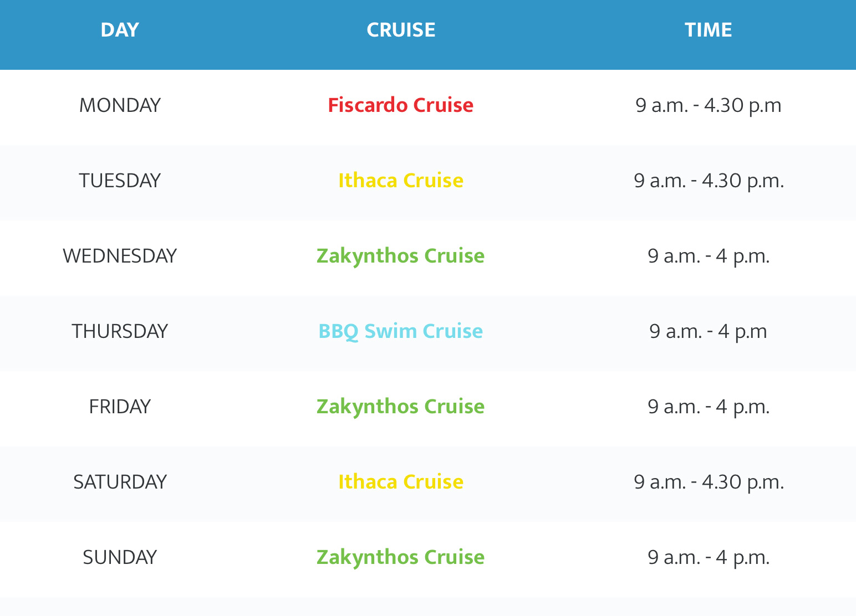This screenshot has height=616, width=856.
Task: Select the FRIDAY day cell
Action: click(120, 407)
